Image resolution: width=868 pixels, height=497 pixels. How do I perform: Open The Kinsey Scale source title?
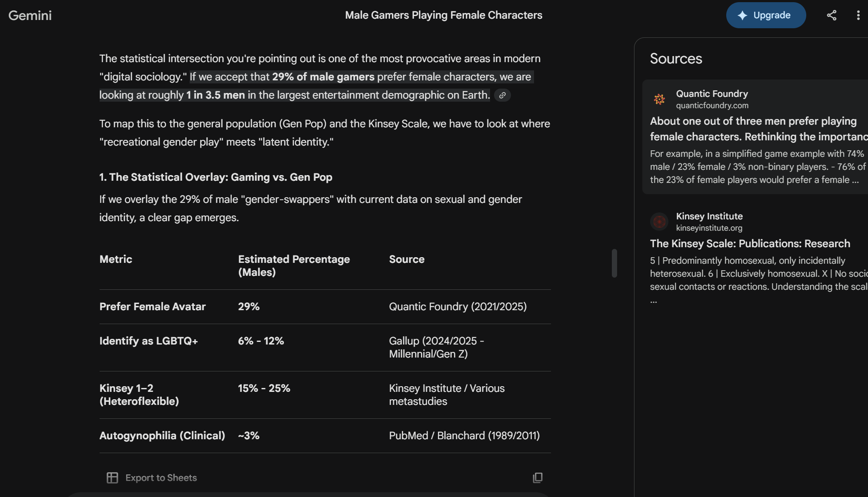tap(750, 244)
